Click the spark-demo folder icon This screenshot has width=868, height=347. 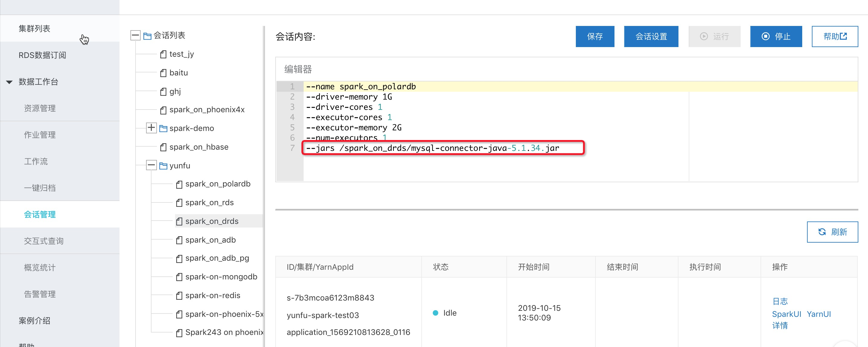tap(163, 128)
